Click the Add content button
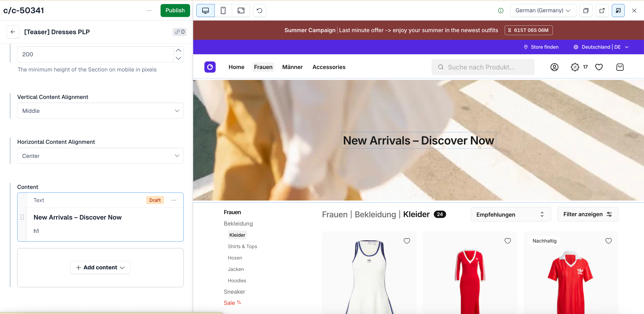This screenshot has width=644, height=314. pyautogui.click(x=100, y=267)
